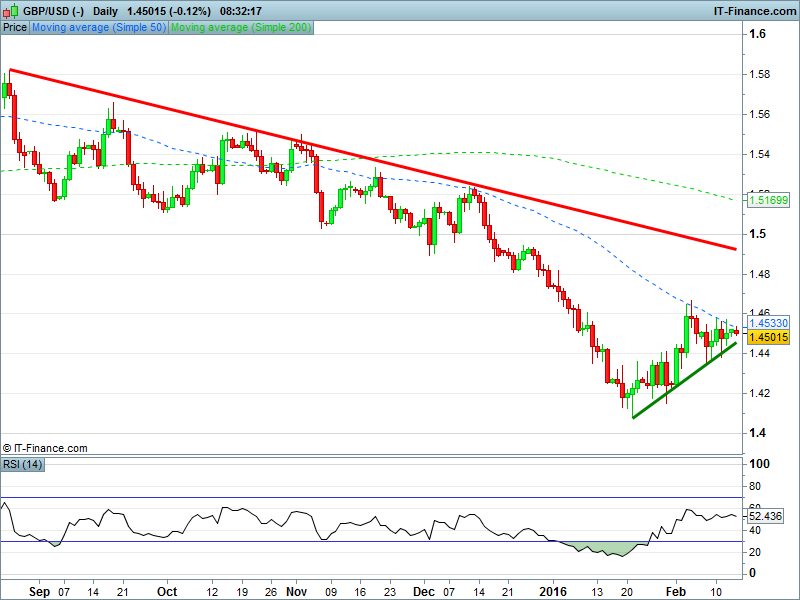Viewport: 800px width, 600px height.
Task: Click the Daily timeframe label
Action: pyautogui.click(x=104, y=11)
